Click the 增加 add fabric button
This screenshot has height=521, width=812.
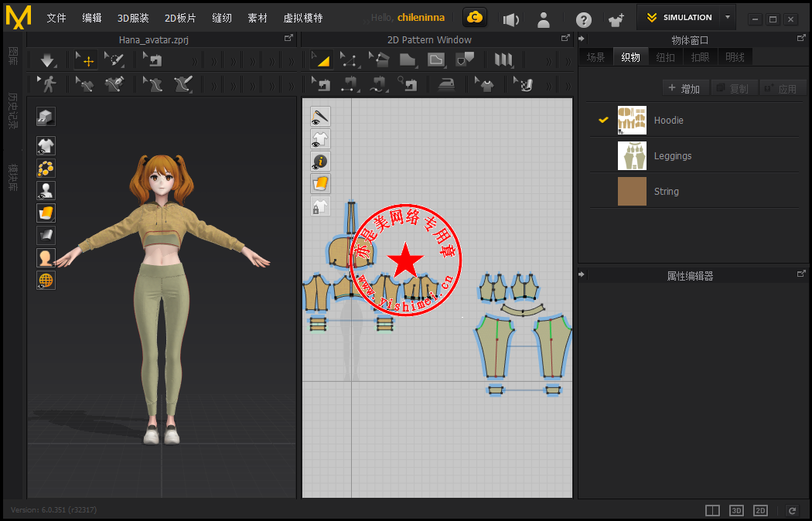click(684, 89)
